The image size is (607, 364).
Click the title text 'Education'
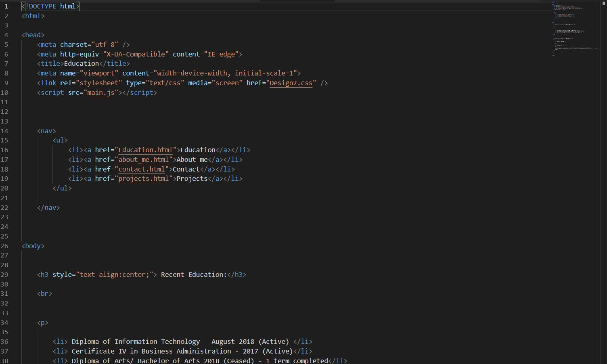coord(82,64)
